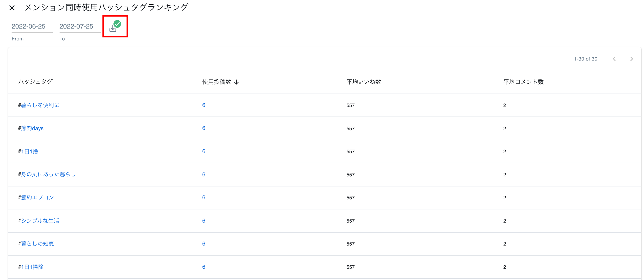
Task: Open the From date field 2022-06-25
Action: click(x=32, y=26)
